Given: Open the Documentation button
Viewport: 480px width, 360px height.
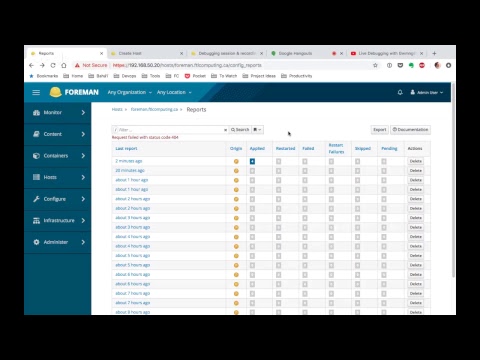Looking at the screenshot, I should (410, 130).
